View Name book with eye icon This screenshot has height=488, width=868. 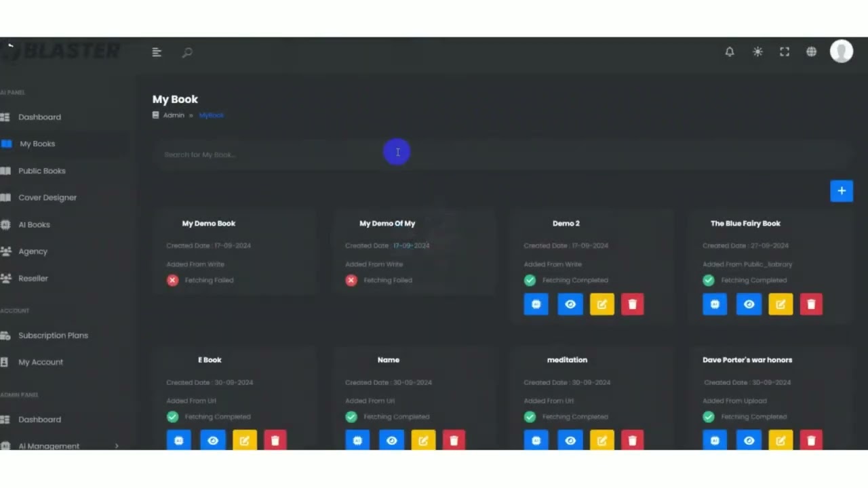[392, 440]
